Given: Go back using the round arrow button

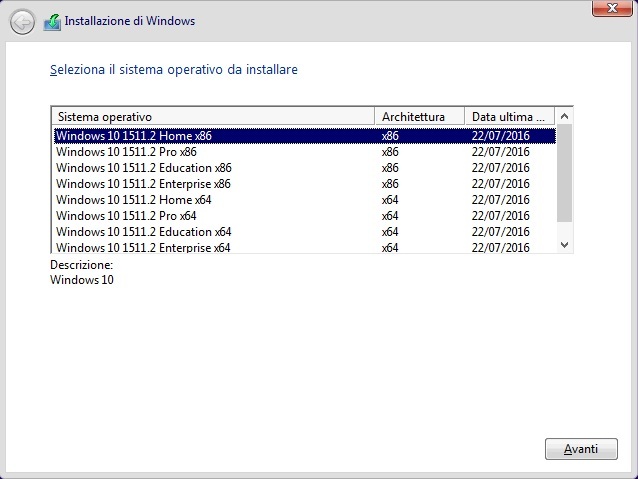Looking at the screenshot, I should tap(22, 22).
